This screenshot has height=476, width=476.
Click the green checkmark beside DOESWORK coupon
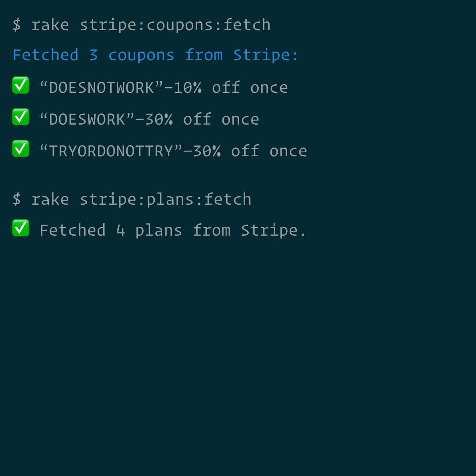tap(21, 117)
